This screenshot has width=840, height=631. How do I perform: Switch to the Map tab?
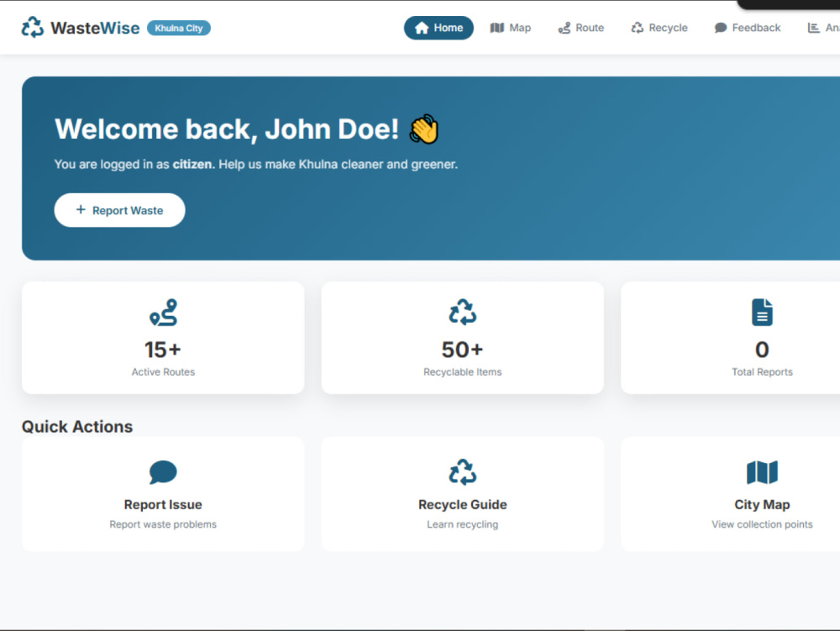point(510,28)
